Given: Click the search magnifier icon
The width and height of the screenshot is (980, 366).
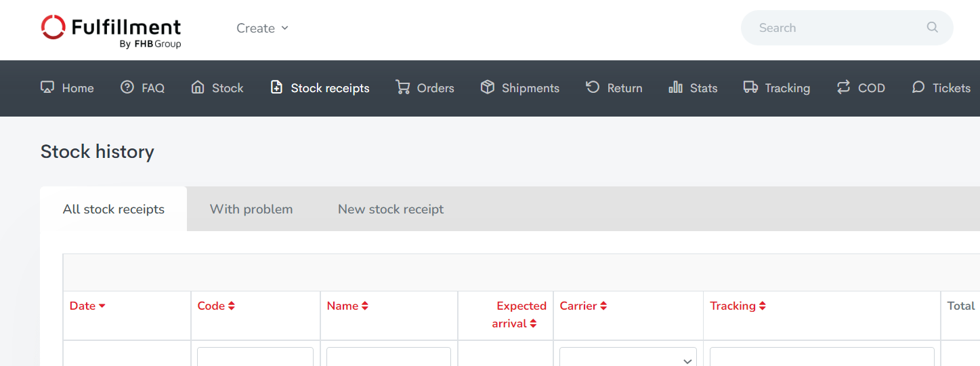Looking at the screenshot, I should pos(933,28).
